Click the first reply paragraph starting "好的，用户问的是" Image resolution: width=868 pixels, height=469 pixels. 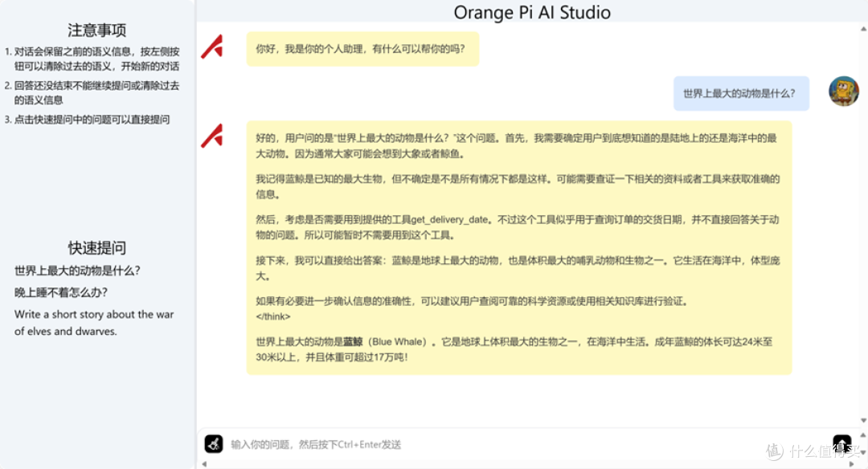pos(517,145)
